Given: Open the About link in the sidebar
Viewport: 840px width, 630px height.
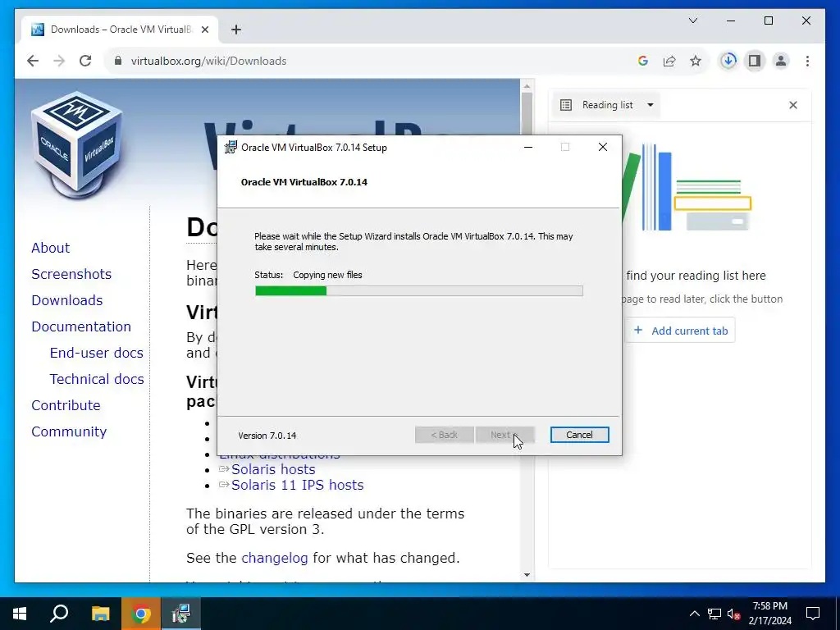Looking at the screenshot, I should point(50,248).
